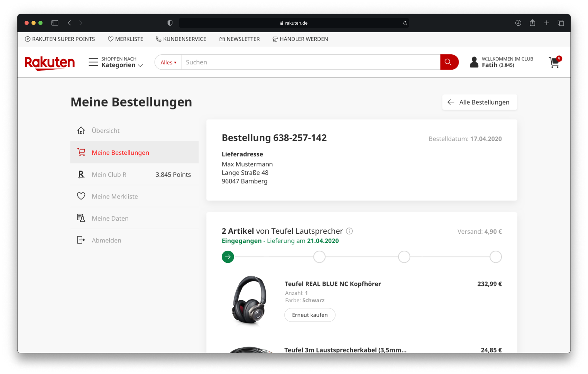The image size is (588, 374).
Task: Select Mein Club R in sidebar
Action: coord(135,175)
